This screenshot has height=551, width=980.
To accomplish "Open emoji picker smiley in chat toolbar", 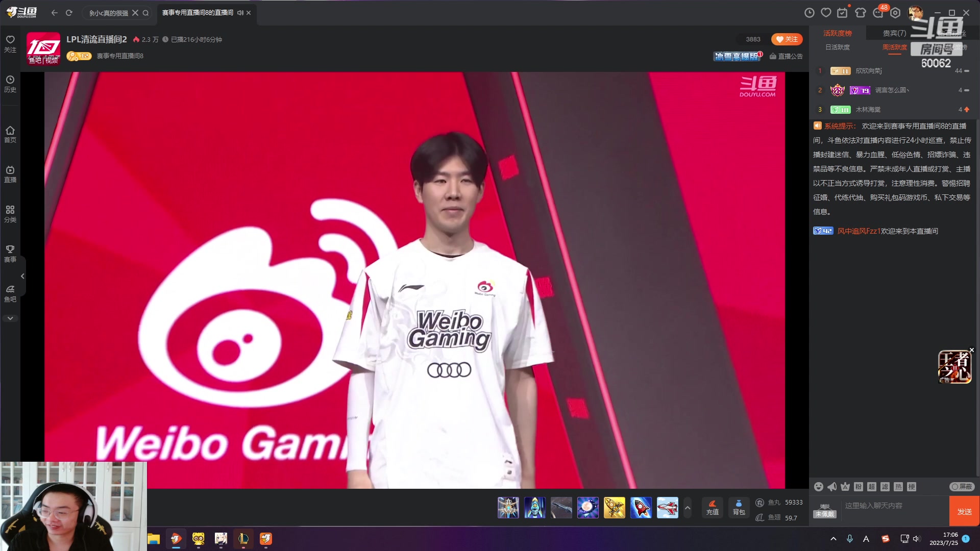I will tap(819, 487).
